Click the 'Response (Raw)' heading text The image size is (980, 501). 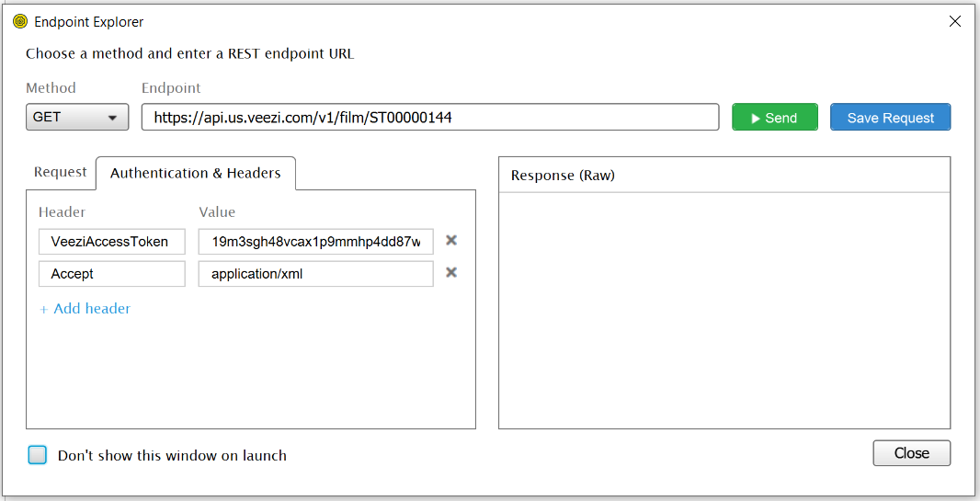[563, 176]
